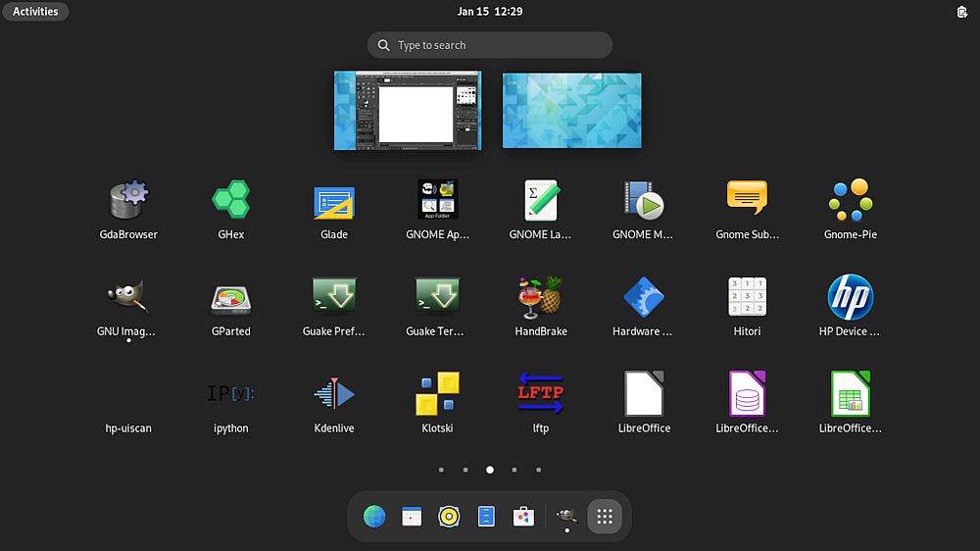Open Software store in dock

coord(523,517)
